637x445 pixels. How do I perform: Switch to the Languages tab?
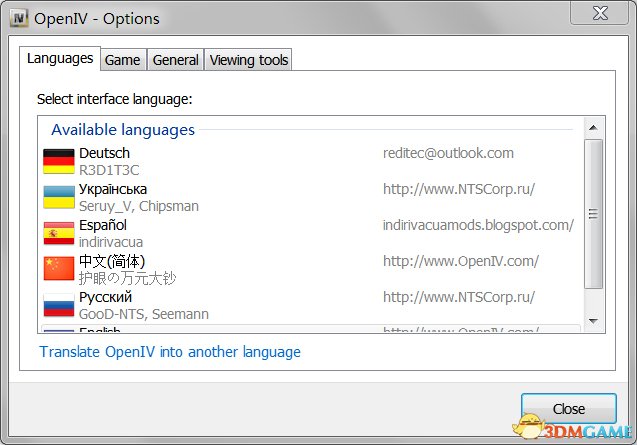(x=60, y=59)
